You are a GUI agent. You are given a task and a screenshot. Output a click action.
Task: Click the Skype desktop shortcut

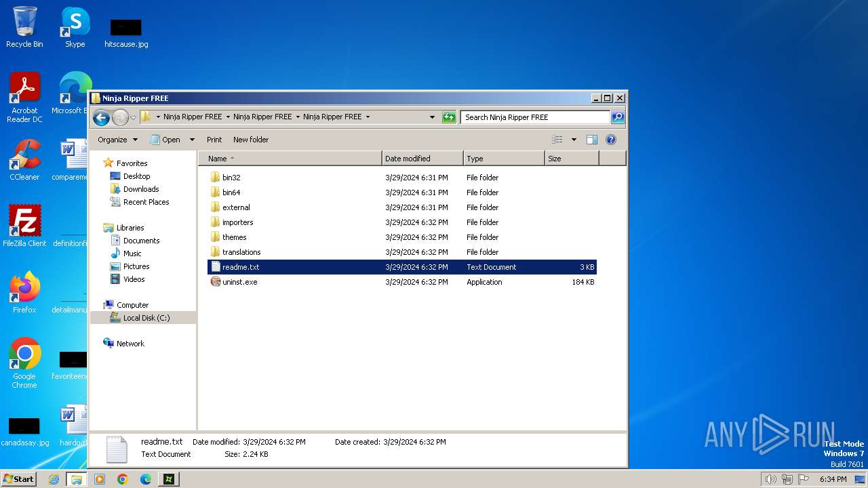75,28
